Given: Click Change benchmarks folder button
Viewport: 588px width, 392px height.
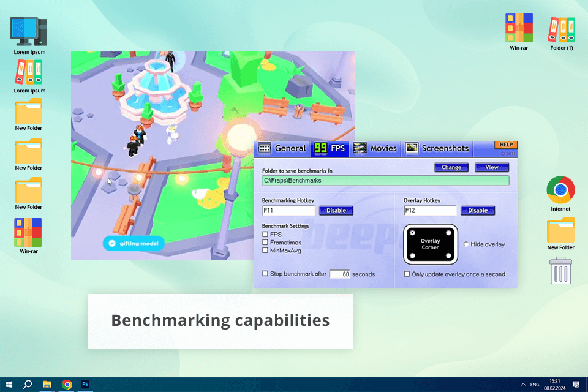Looking at the screenshot, I should 451,167.
